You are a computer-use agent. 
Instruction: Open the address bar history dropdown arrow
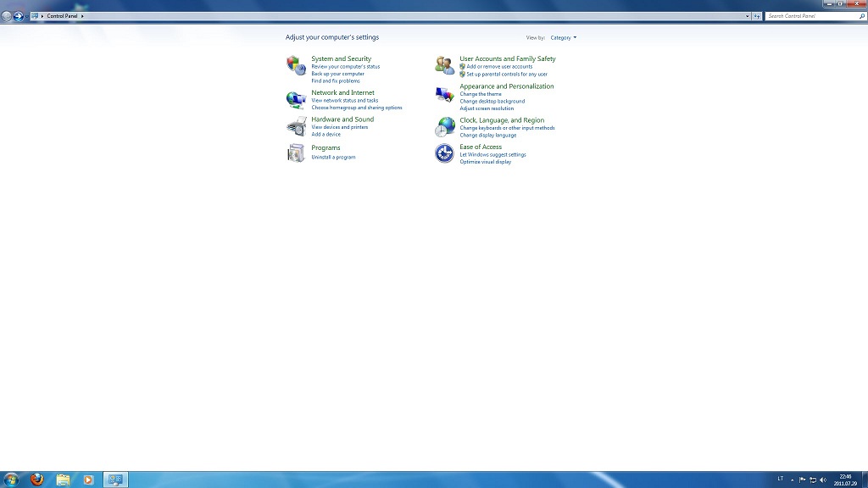pos(747,16)
